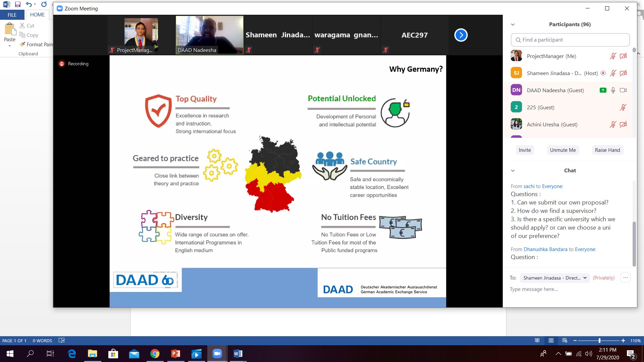The image size is (644, 362).
Task: Open Google Chrome from the taskbar
Action: (x=155, y=354)
